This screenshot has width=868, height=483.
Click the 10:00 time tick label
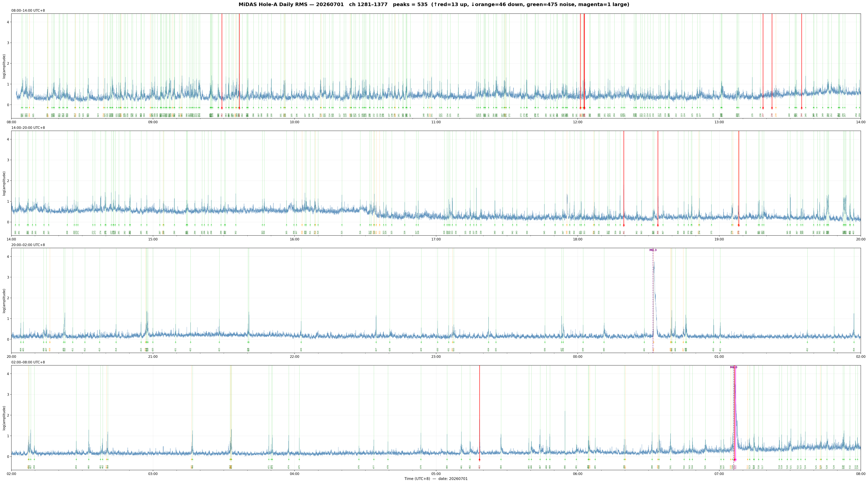295,122
